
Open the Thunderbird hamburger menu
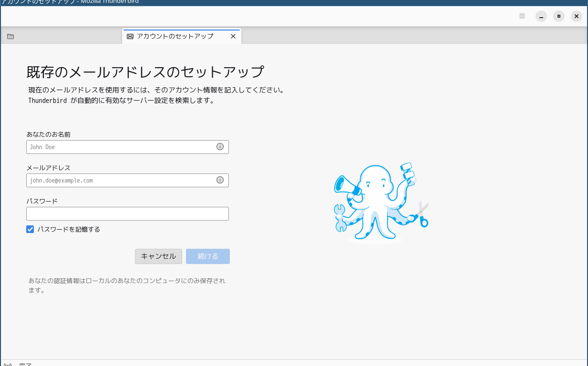[x=522, y=16]
